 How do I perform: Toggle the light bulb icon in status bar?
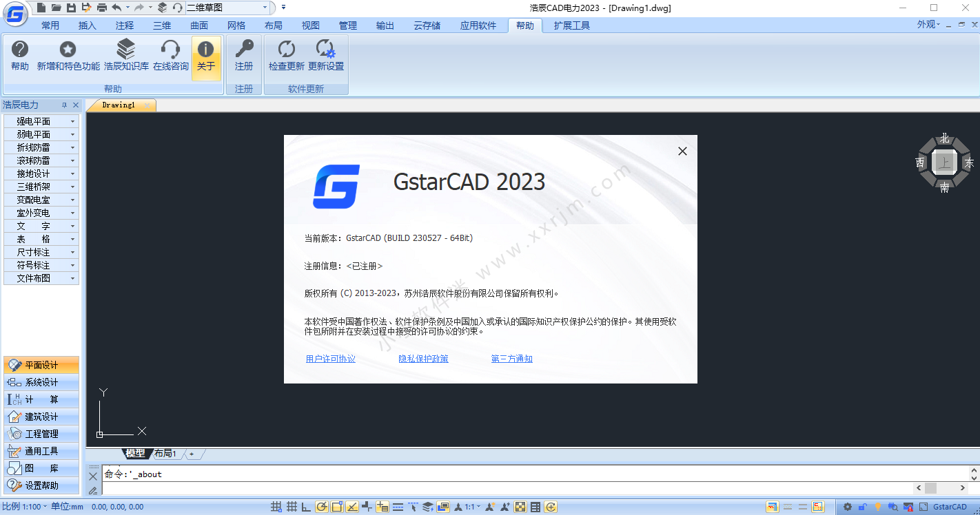877,507
